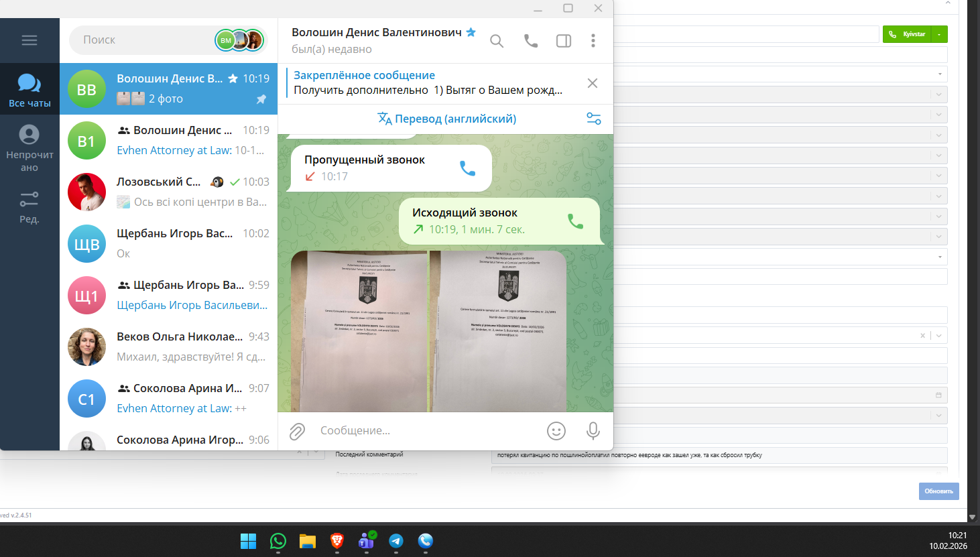Open the CRM date field calendar icon

tap(938, 395)
